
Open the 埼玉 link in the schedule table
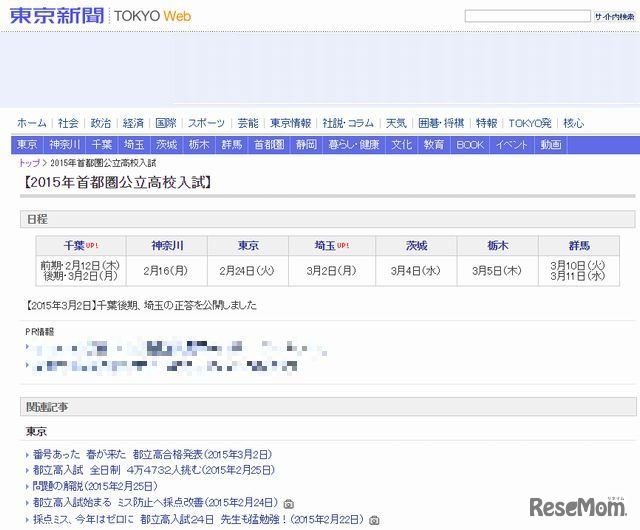click(x=325, y=246)
